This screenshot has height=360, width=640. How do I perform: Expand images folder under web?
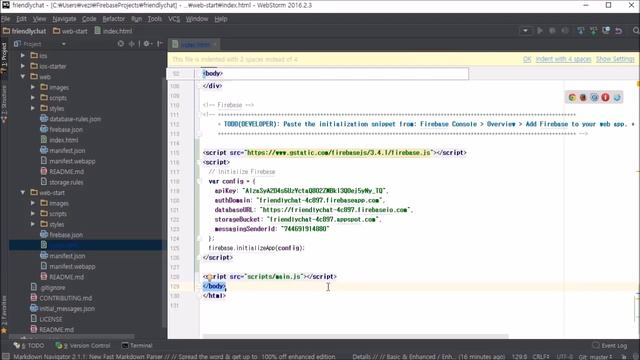tap(33, 87)
